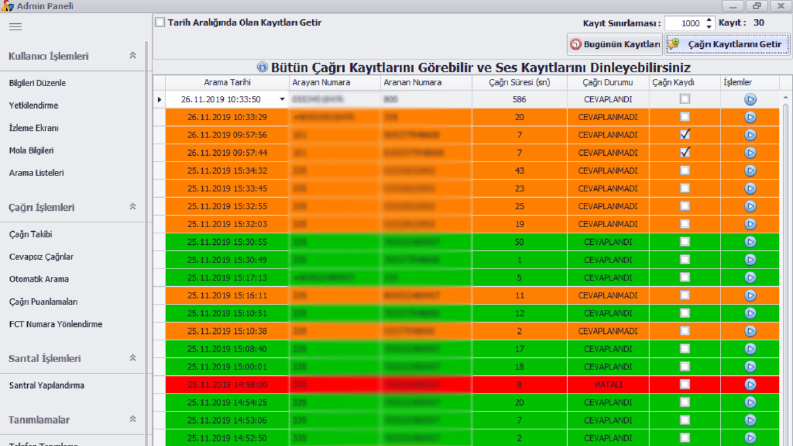Sort by Çağrı Durumu column header
This screenshot has height=446, width=793.
[608, 82]
